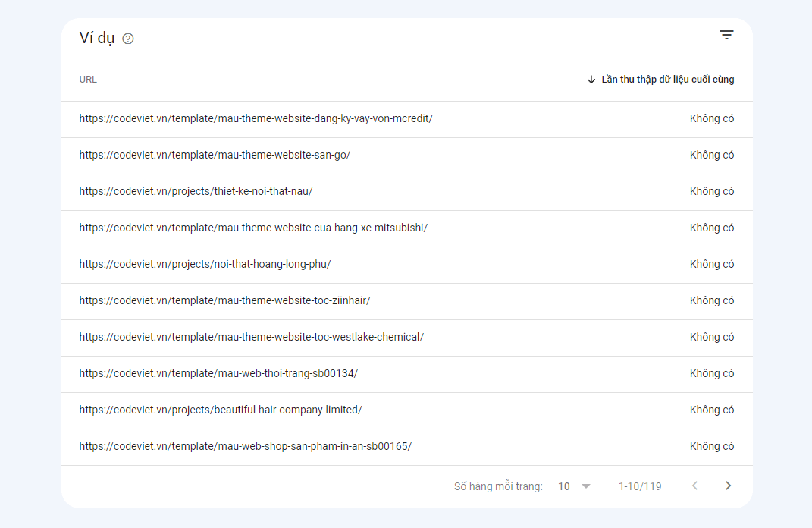The image size is (812, 528).
Task: Click the 1-10/119 page range text
Action: tap(639, 486)
